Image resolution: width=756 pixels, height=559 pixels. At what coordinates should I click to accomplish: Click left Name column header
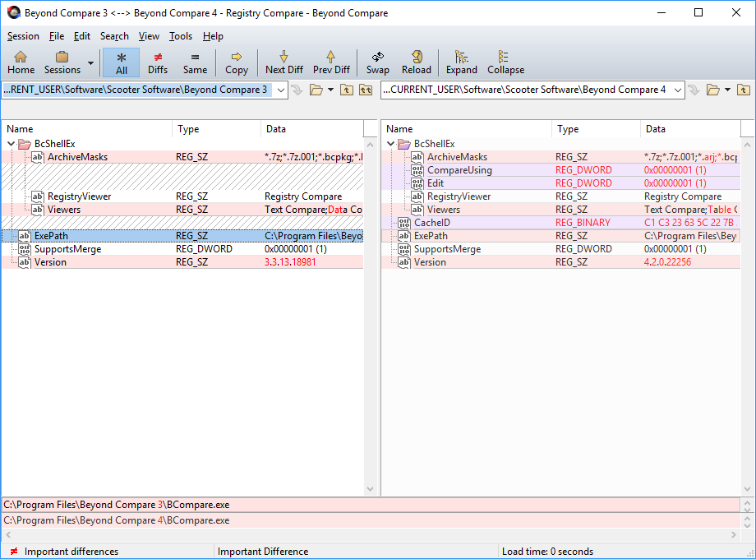tap(87, 129)
